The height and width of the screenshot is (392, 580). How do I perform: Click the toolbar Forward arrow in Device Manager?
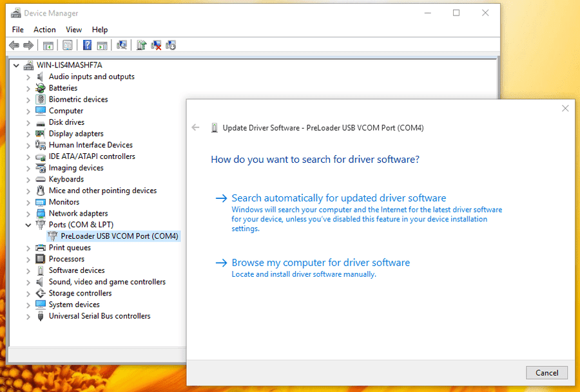pyautogui.click(x=28, y=46)
